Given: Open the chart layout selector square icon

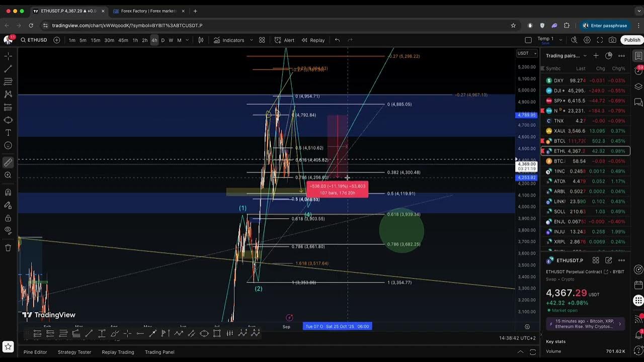Looking at the screenshot, I should point(528,40).
